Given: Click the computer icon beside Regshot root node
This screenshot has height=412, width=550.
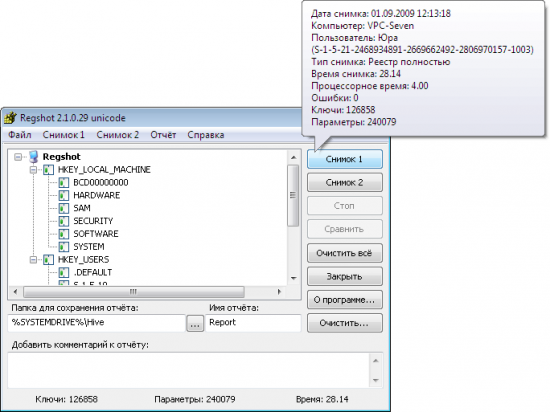Looking at the screenshot, I should point(34,157).
